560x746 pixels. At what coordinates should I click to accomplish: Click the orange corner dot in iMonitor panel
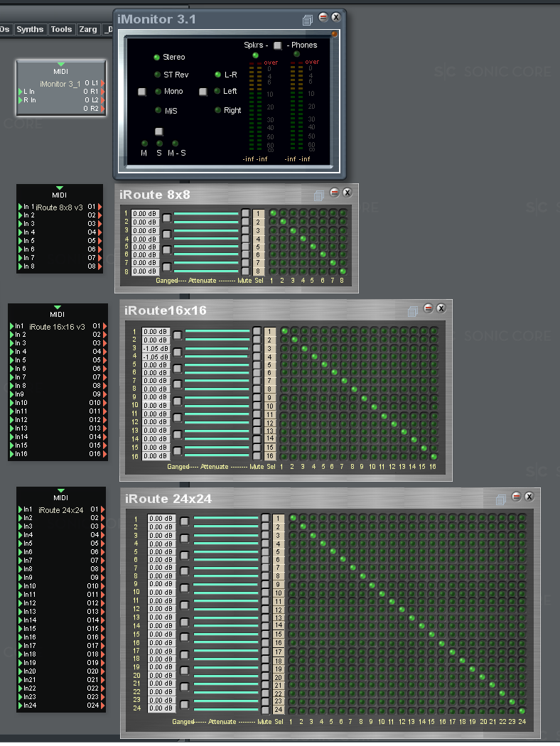(x=335, y=34)
